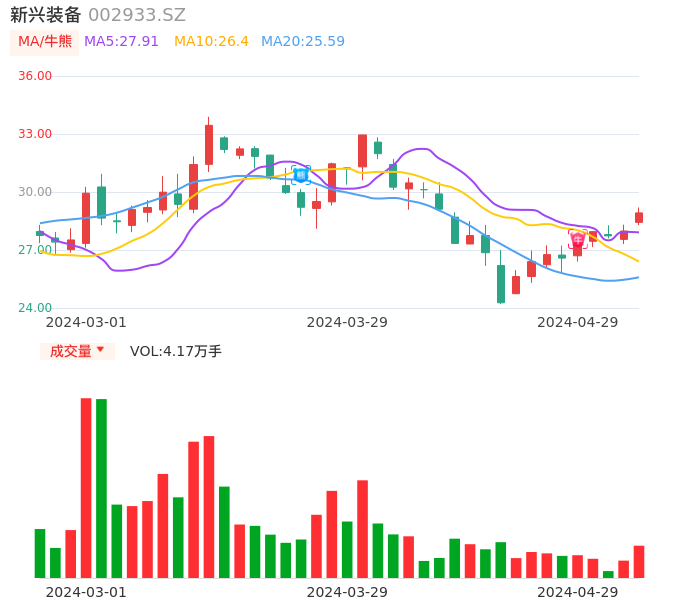Toggle the purple MA5:27.91 legend
The image size is (686, 606).
(121, 42)
